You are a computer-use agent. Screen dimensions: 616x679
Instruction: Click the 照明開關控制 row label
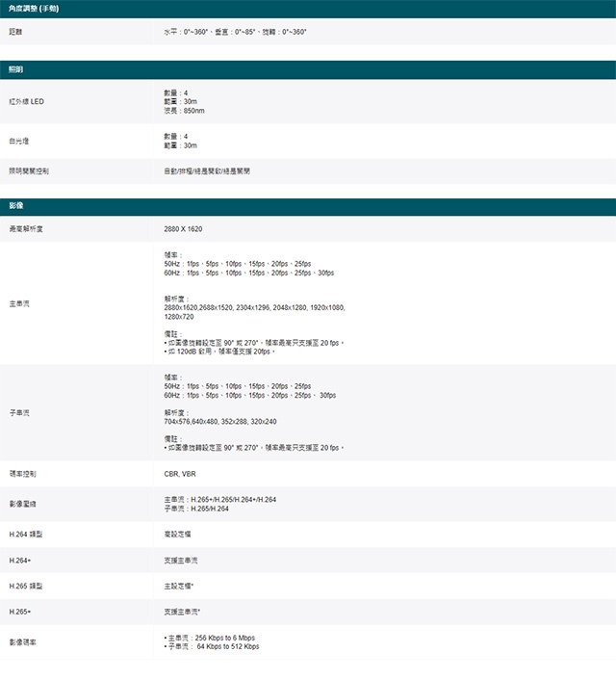(x=29, y=170)
